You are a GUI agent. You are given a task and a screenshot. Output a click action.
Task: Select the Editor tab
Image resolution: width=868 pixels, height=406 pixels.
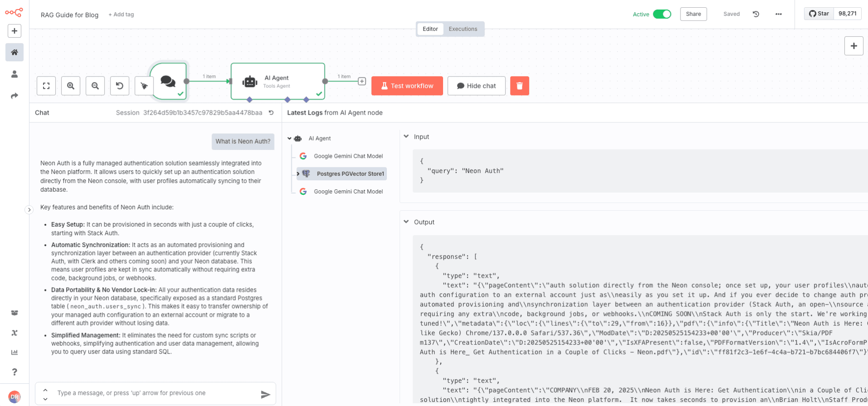tap(430, 29)
